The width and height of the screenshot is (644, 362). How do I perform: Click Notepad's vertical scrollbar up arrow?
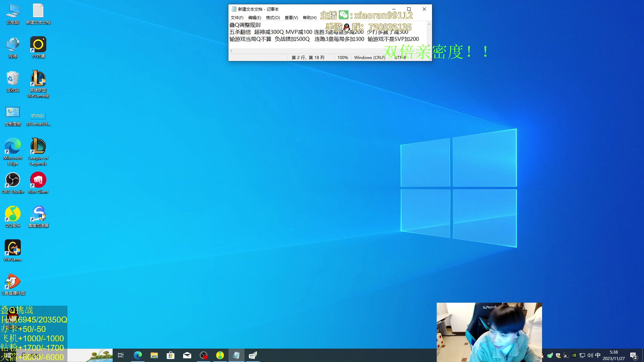429,24
